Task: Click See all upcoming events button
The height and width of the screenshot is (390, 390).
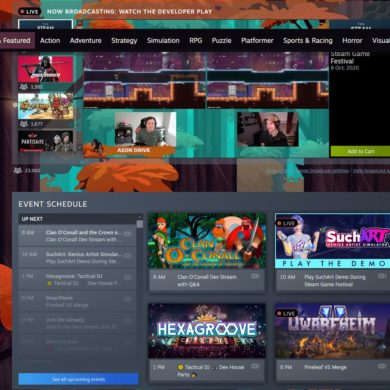Action: (x=78, y=379)
